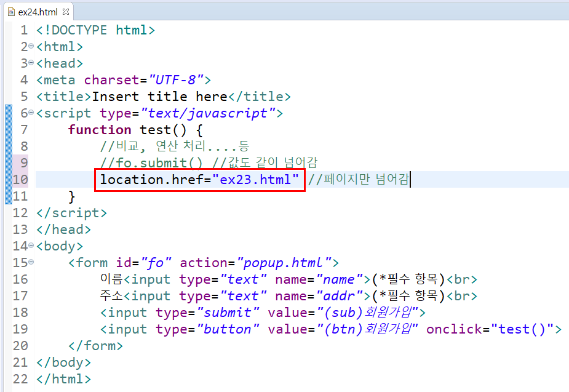Click the </script> closing tag
569x392 pixels.
pyautogui.click(x=71, y=213)
